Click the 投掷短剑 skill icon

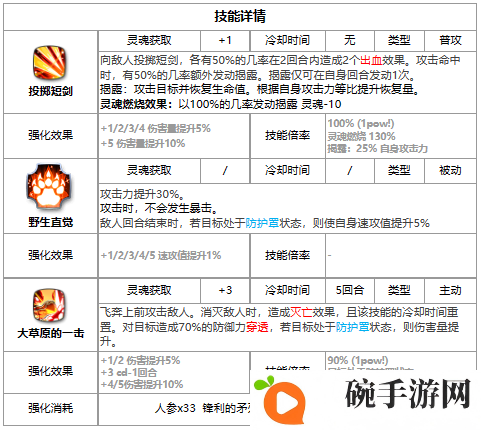[x=50, y=63]
